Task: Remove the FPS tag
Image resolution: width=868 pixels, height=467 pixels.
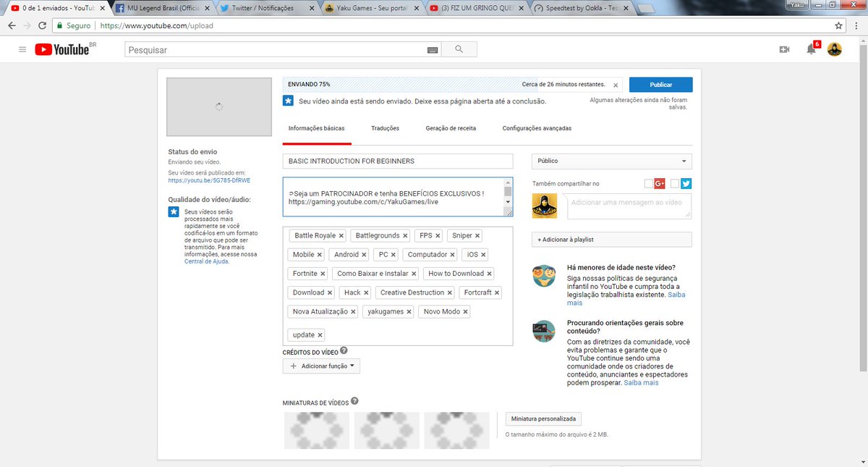Action: (438, 235)
